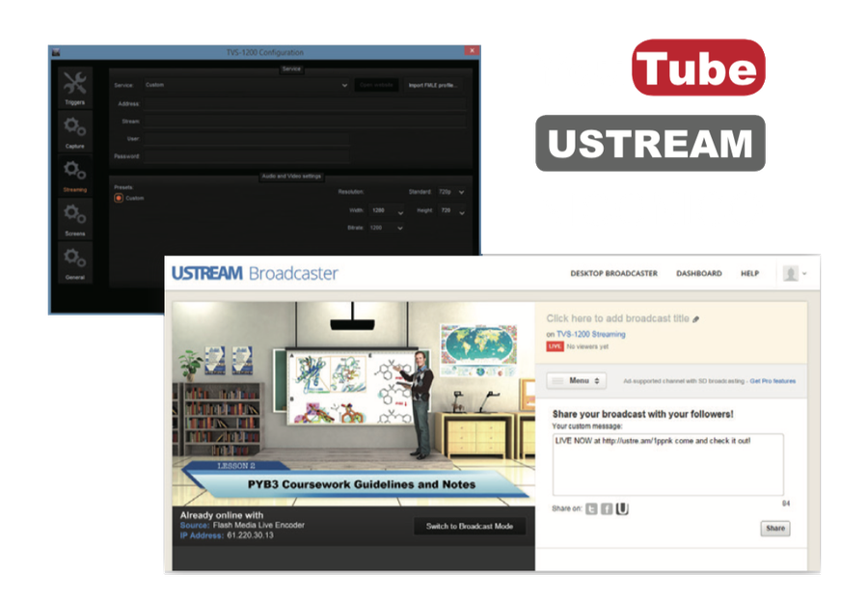Click the red LIVE badge

(555, 346)
